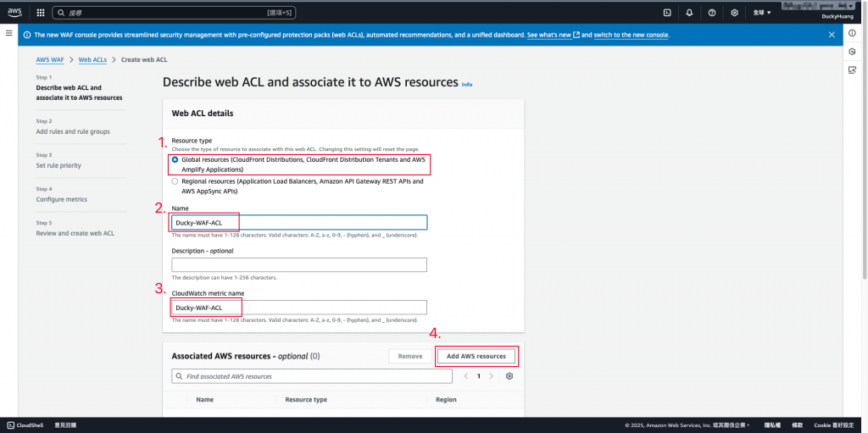
Task: Go to next page in resources table
Action: click(x=491, y=376)
